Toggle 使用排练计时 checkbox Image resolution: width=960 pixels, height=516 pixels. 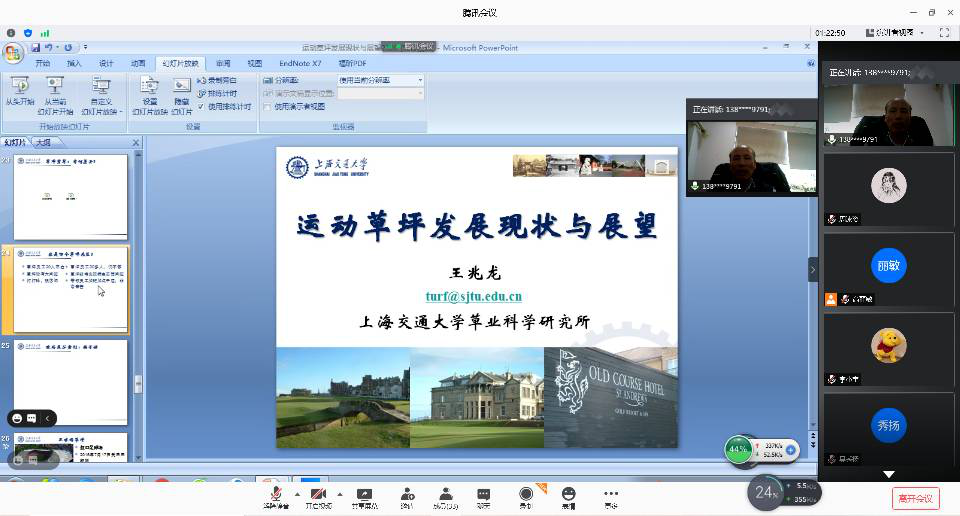click(x=201, y=106)
